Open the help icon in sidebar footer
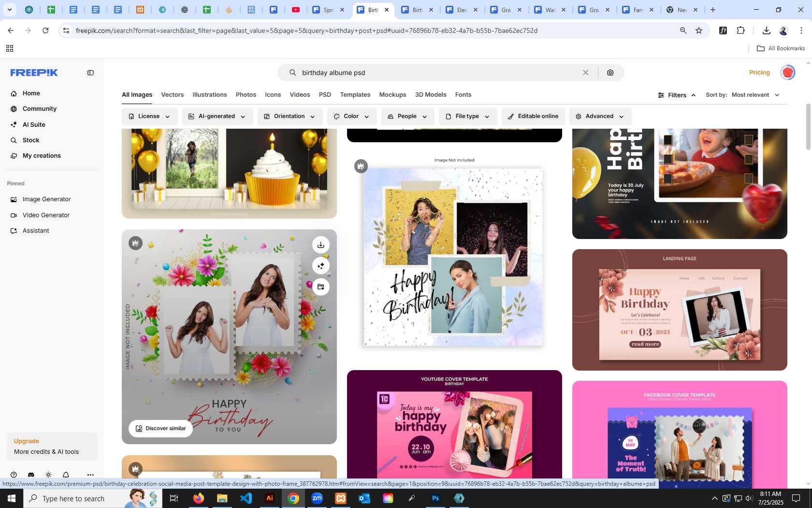 click(14, 475)
